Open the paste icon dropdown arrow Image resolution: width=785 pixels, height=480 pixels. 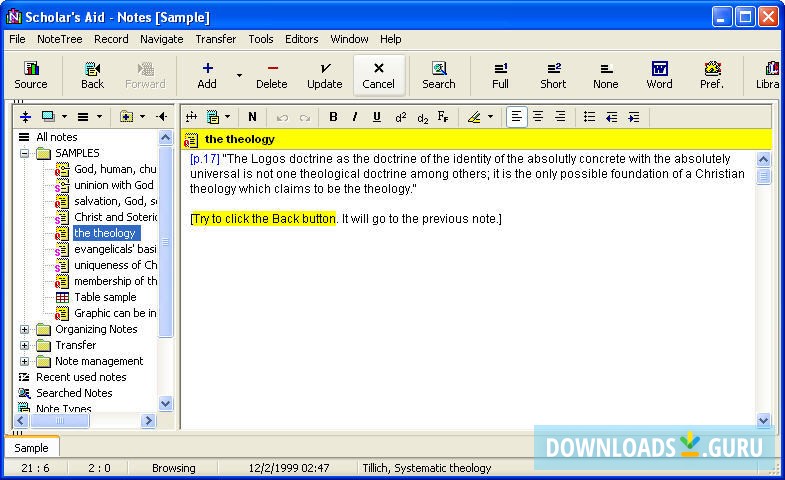click(228, 117)
